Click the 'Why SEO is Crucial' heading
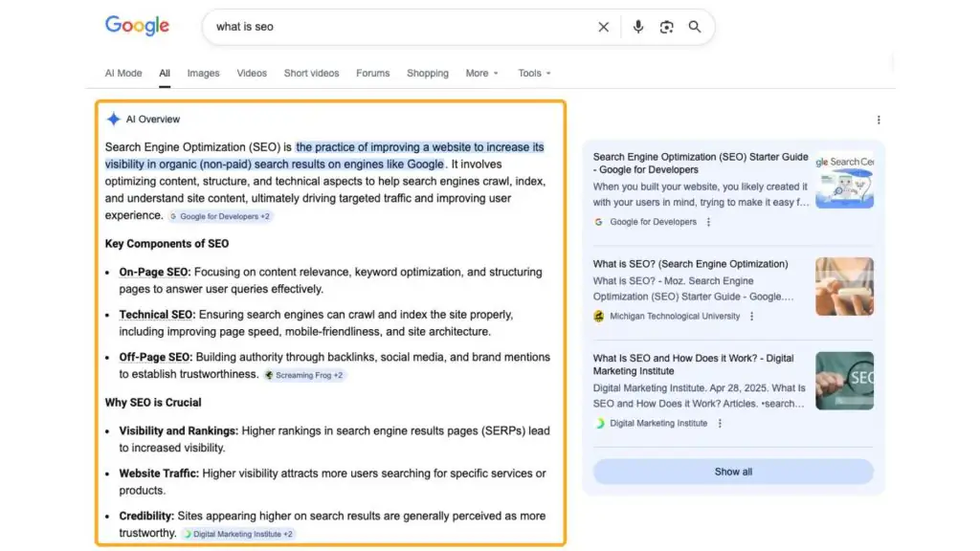The height and width of the screenshot is (551, 980). tap(153, 403)
